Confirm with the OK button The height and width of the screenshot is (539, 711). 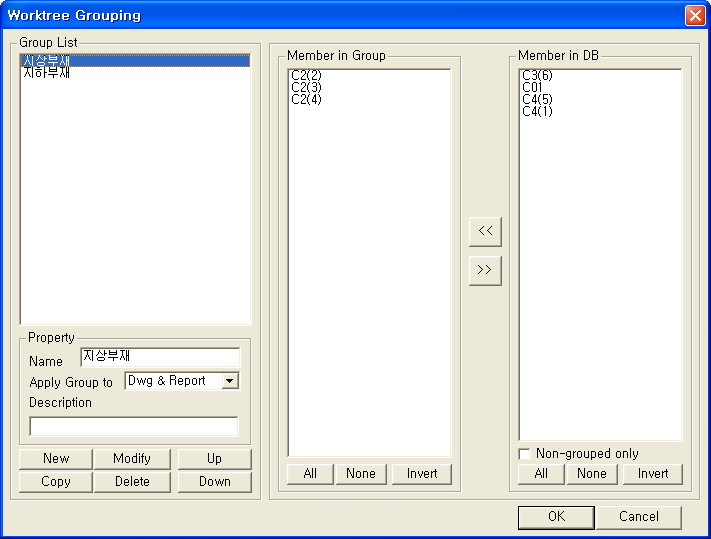tap(556, 517)
